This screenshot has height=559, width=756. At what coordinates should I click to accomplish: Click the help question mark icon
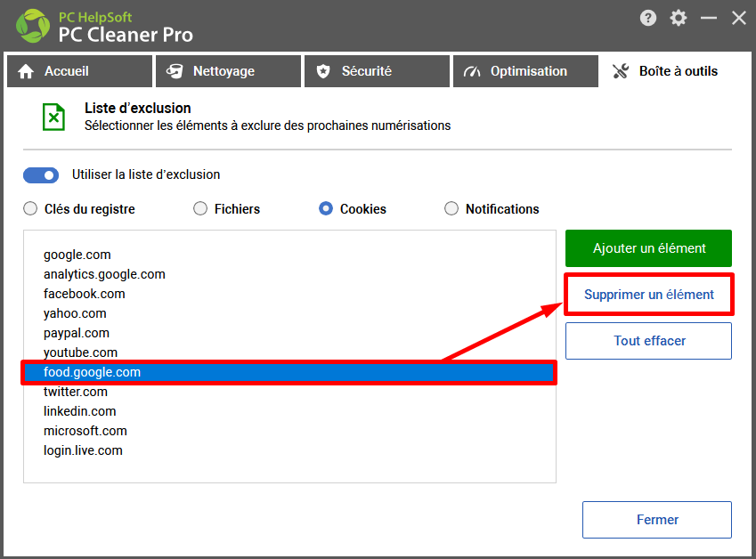pyautogui.click(x=648, y=19)
